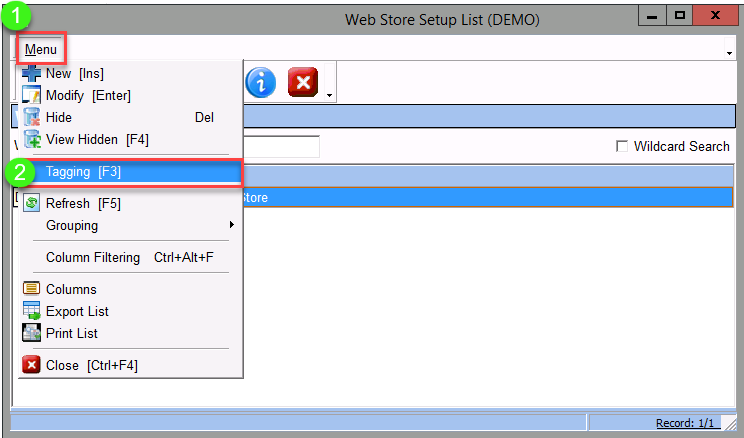Click the search input field
The height and width of the screenshot is (438, 744).
tap(280, 147)
